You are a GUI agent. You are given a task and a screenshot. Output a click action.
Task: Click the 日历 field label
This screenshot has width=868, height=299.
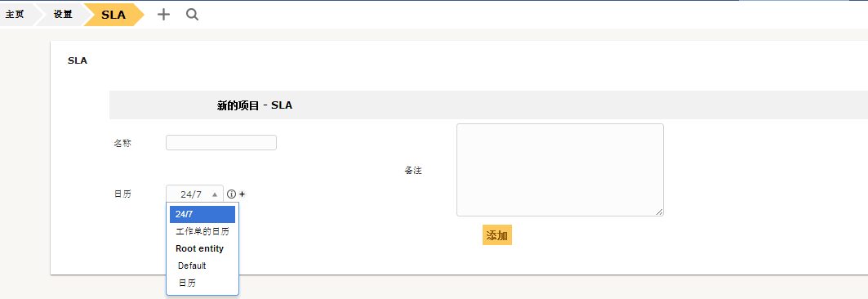[122, 194]
